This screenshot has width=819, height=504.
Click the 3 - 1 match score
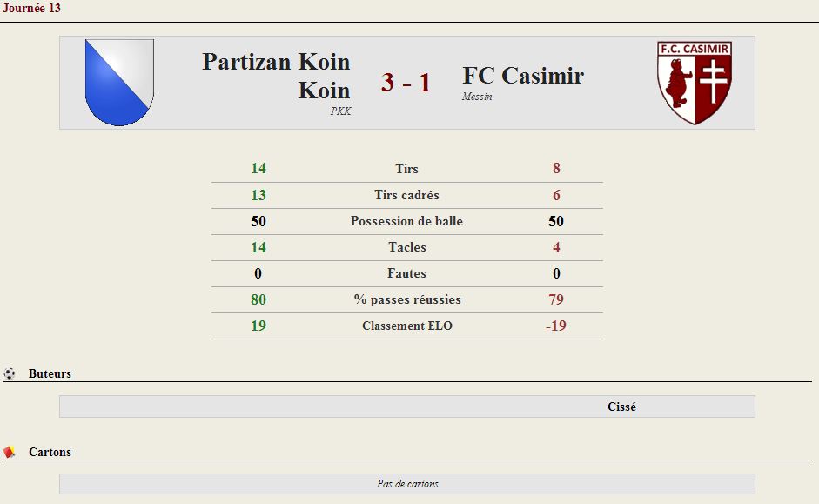point(406,83)
